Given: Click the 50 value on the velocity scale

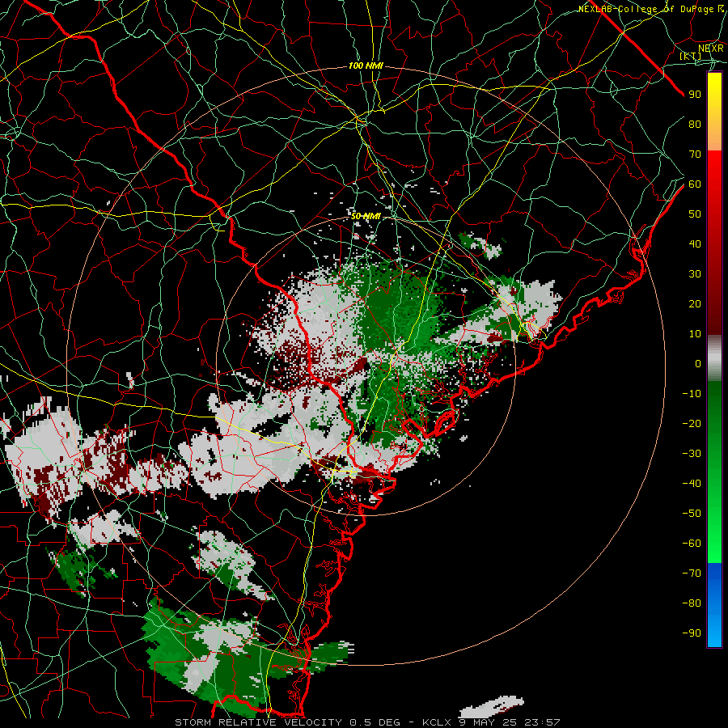Looking at the screenshot, I should pyautogui.click(x=695, y=214).
